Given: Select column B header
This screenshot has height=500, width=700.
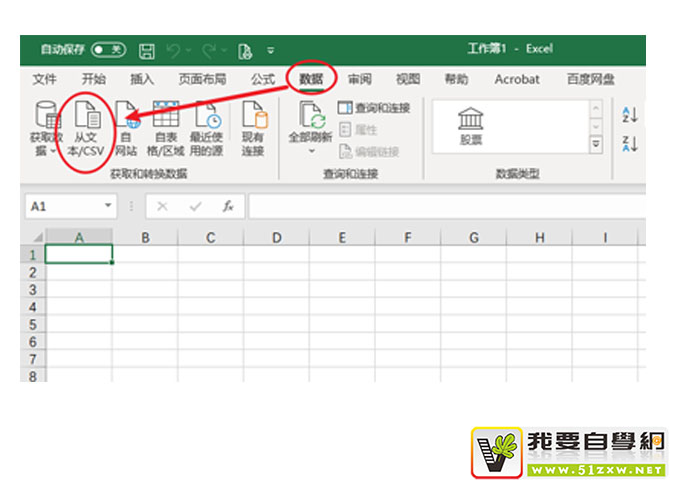Looking at the screenshot, I should point(145,237).
